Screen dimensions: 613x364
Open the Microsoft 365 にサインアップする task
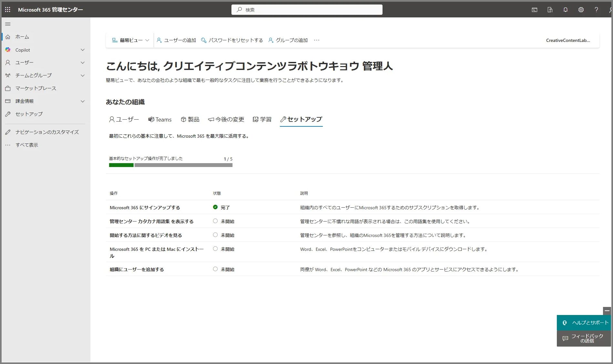(x=145, y=208)
